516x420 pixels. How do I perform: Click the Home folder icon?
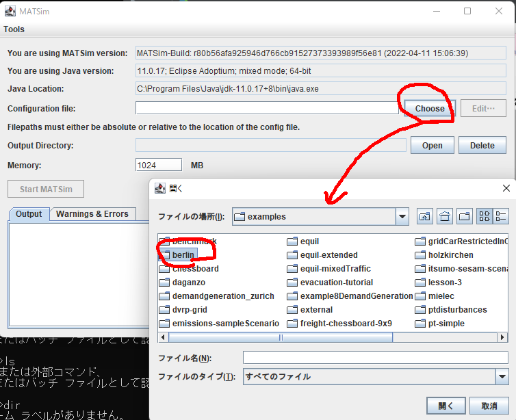(445, 217)
